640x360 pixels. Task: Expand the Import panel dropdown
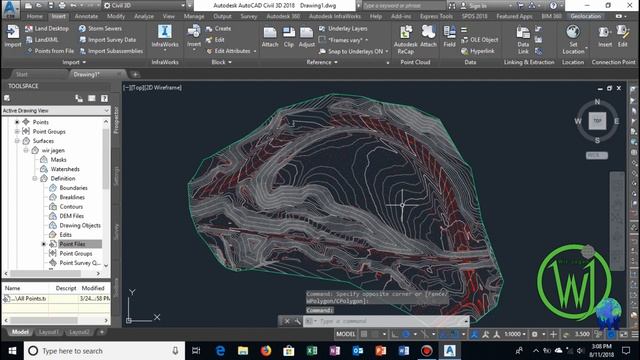click(74, 62)
